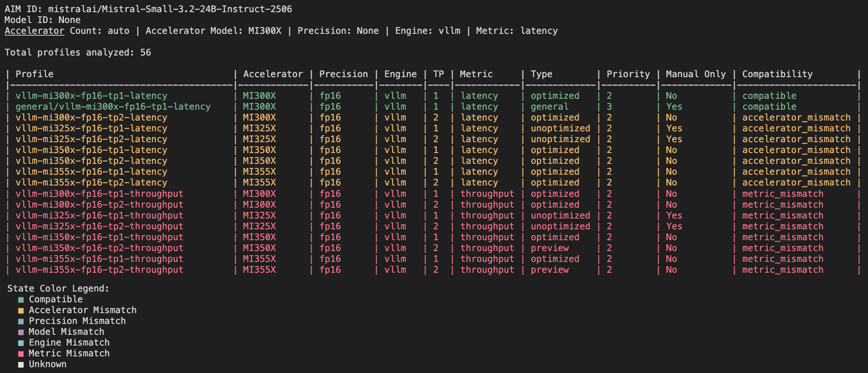Click the Engine column header
The image size is (868, 373).
(401, 74)
